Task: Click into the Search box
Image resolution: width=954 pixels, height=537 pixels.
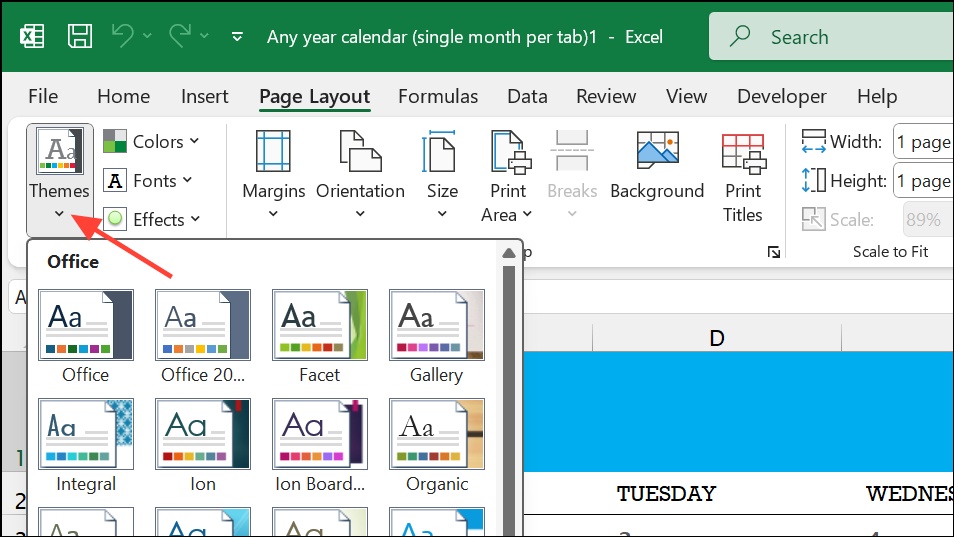Action: (x=831, y=36)
